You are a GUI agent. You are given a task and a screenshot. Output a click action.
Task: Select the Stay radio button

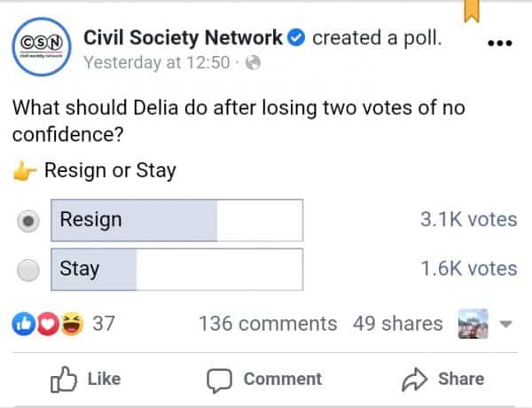[29, 271]
